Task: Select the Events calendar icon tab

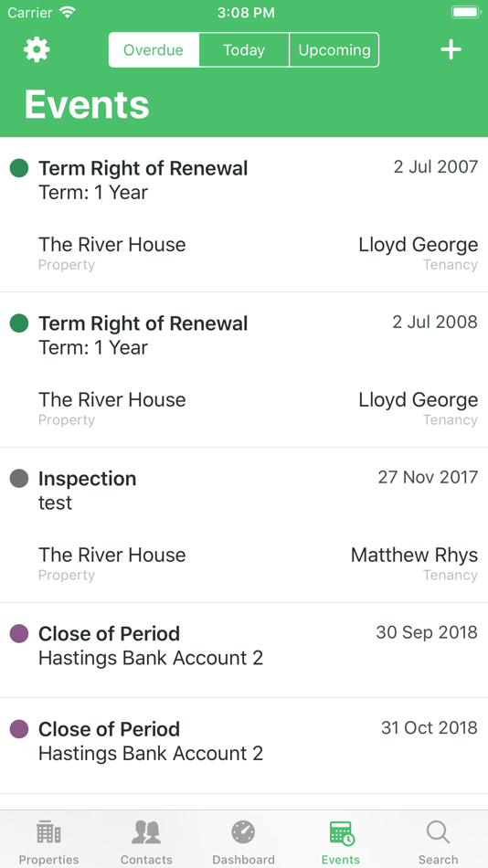Action: click(x=341, y=842)
